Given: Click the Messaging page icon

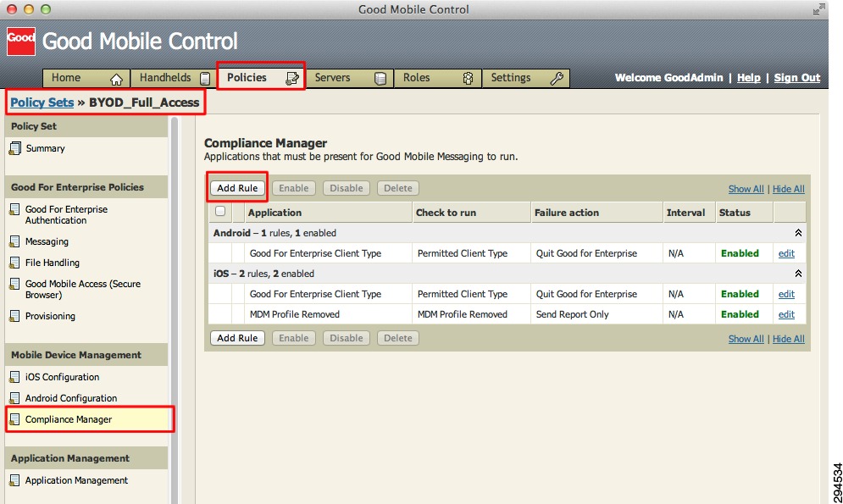Looking at the screenshot, I should (15, 241).
